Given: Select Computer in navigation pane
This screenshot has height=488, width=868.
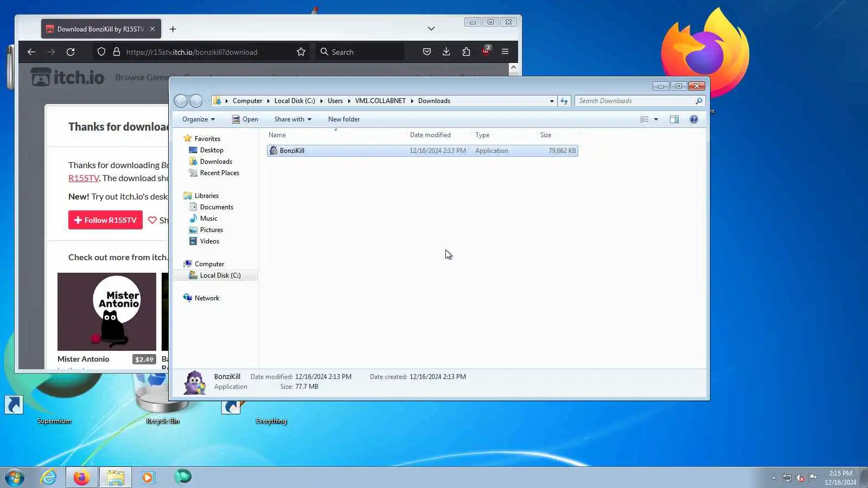Looking at the screenshot, I should (x=209, y=264).
